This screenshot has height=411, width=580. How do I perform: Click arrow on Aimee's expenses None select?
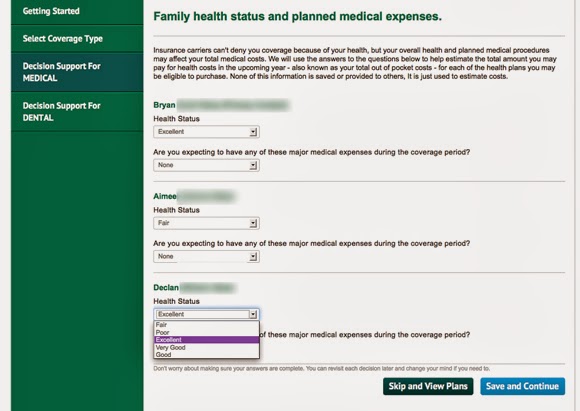(x=253, y=257)
